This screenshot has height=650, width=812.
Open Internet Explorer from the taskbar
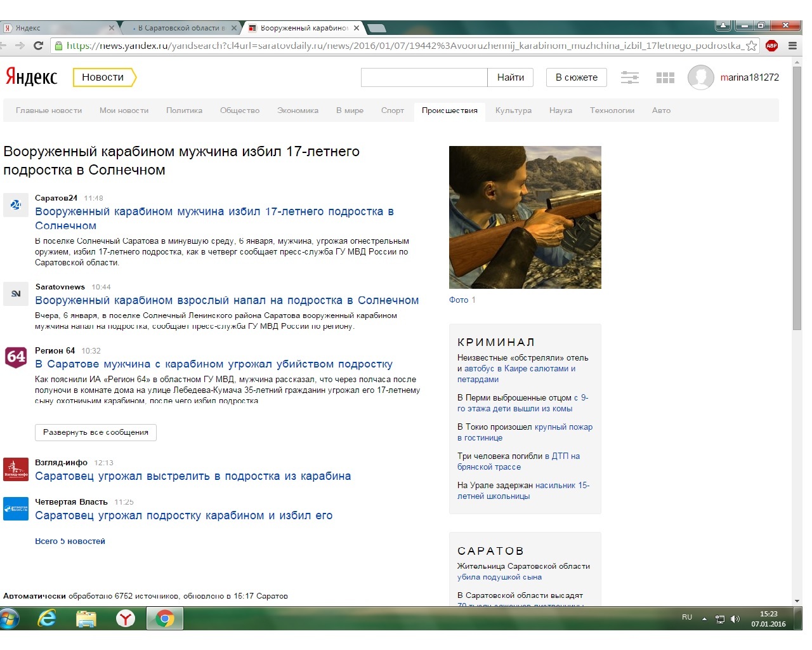pos(47,618)
